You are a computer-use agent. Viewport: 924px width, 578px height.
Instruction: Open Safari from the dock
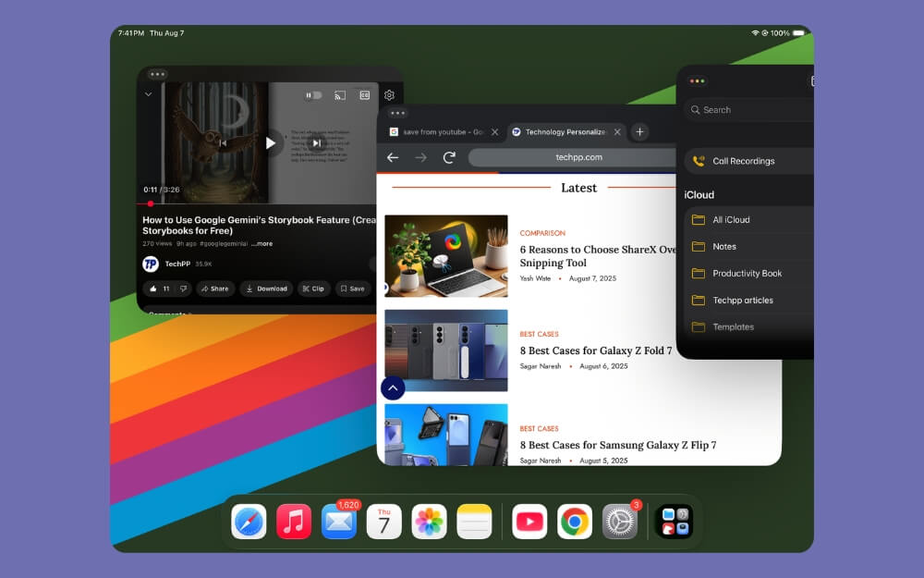(x=249, y=522)
